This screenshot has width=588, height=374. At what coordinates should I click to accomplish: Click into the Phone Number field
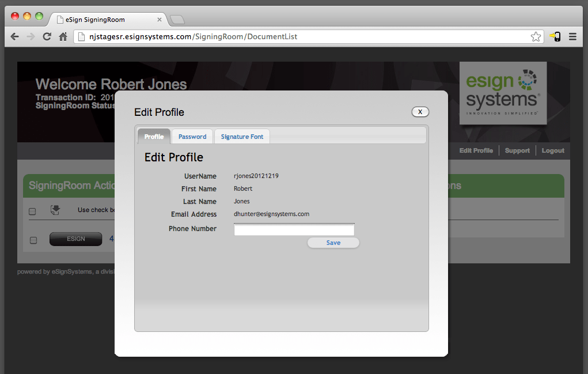[x=294, y=230]
